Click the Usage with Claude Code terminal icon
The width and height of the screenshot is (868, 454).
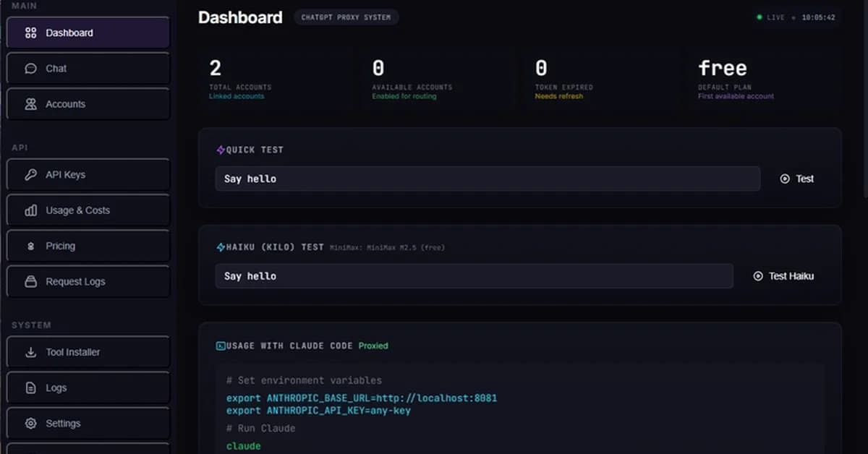219,346
